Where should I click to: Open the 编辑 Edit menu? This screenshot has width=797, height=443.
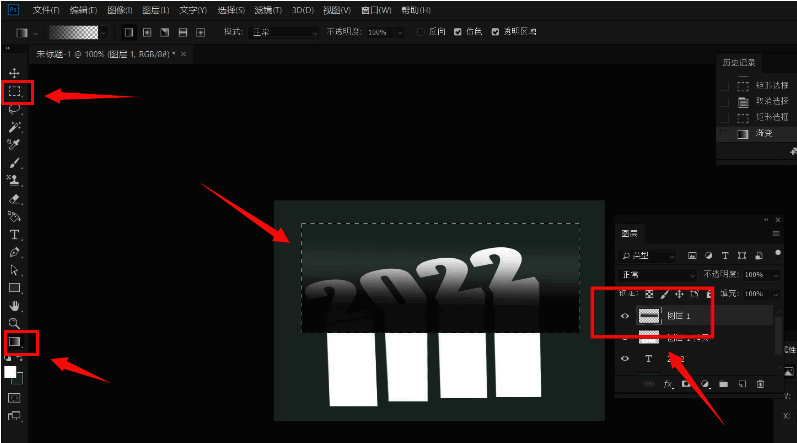(x=83, y=10)
